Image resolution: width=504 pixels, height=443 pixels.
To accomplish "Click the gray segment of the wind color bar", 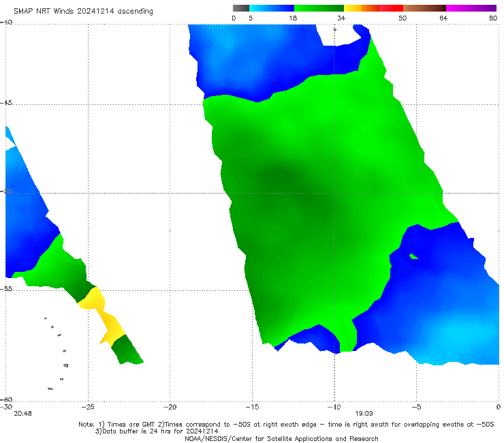I will point(241,8).
